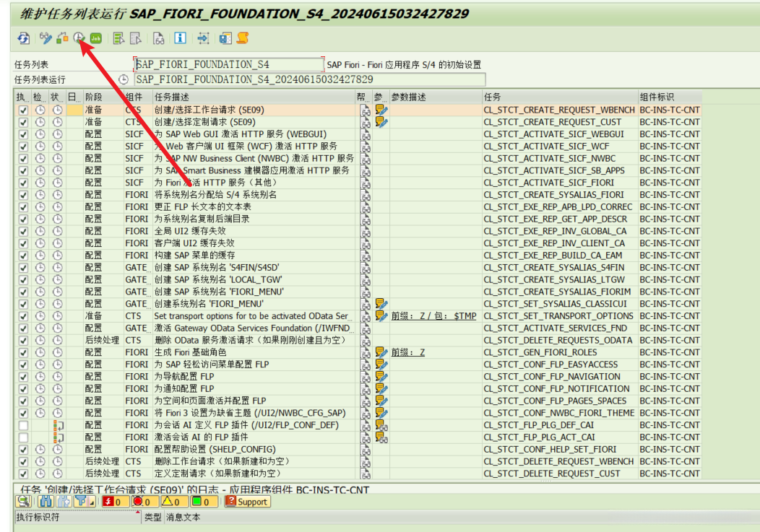760x532 pixels.
Task: Open the orange scroll log icon
Action: click(243, 38)
